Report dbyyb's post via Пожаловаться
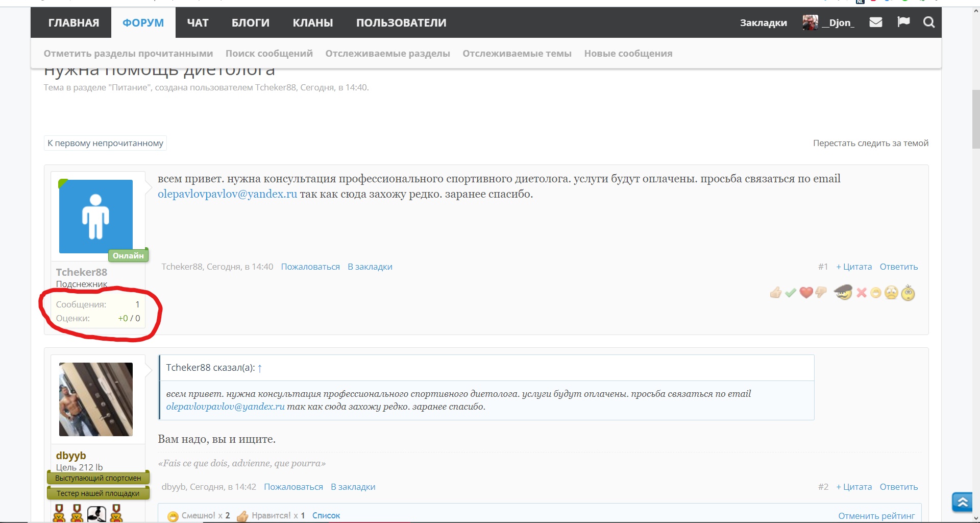Image resolution: width=980 pixels, height=523 pixels. click(293, 487)
